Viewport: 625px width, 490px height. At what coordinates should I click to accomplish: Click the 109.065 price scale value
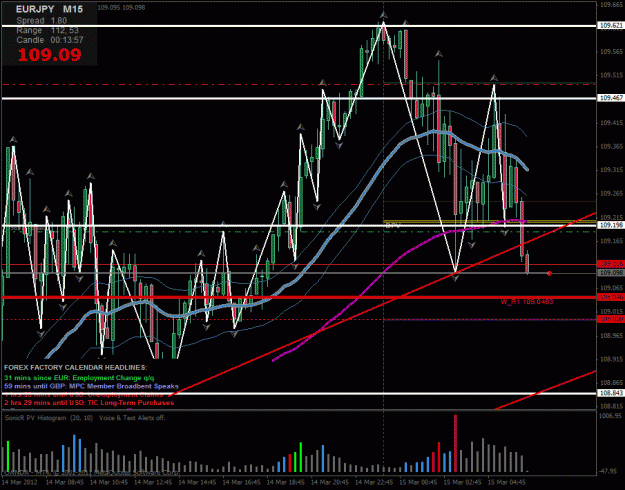point(611,288)
